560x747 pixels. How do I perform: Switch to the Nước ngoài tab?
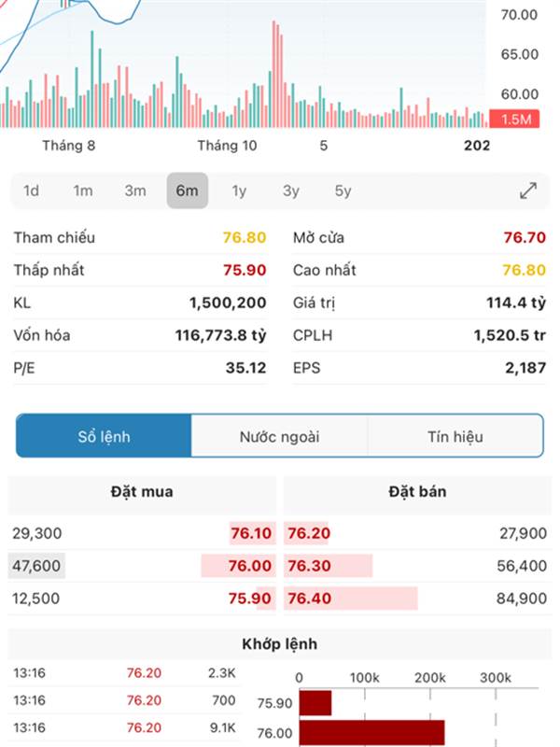click(x=279, y=436)
